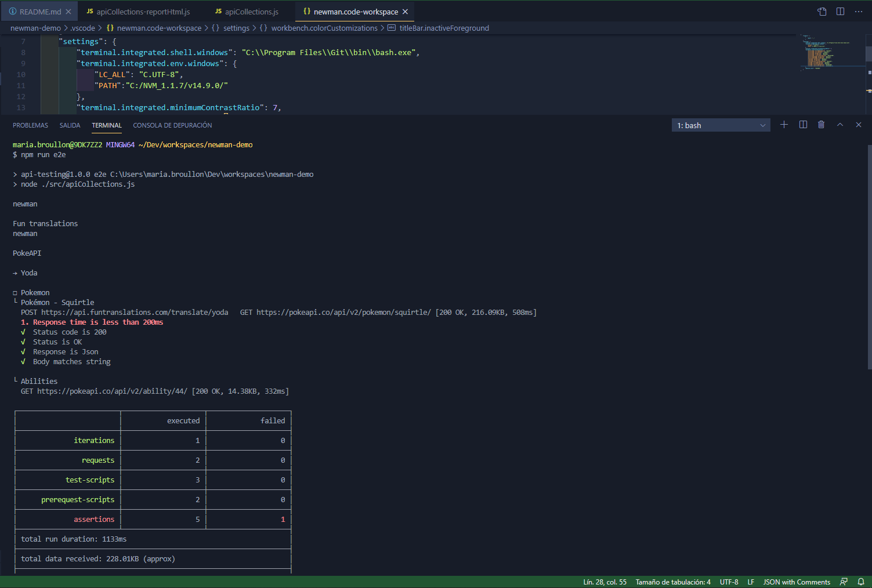Open notifications bell in status bar
Screen dimensions: 872x588
point(861,582)
